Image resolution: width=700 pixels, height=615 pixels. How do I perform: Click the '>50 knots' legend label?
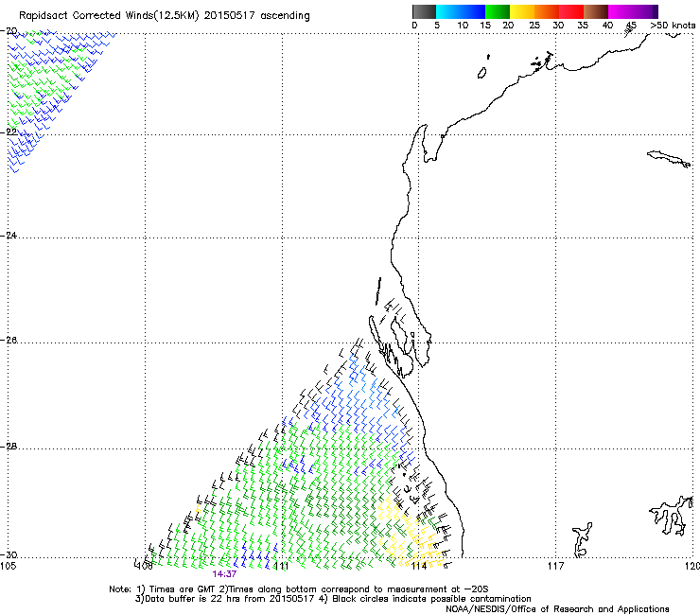674,26
